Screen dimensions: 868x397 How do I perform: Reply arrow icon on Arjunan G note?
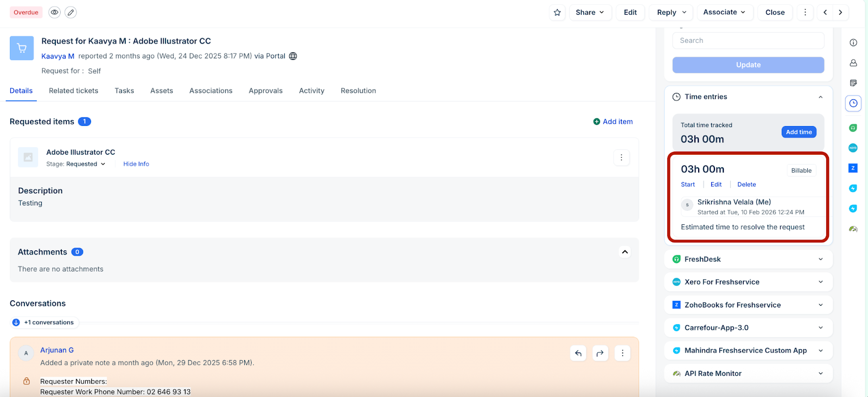pos(578,353)
